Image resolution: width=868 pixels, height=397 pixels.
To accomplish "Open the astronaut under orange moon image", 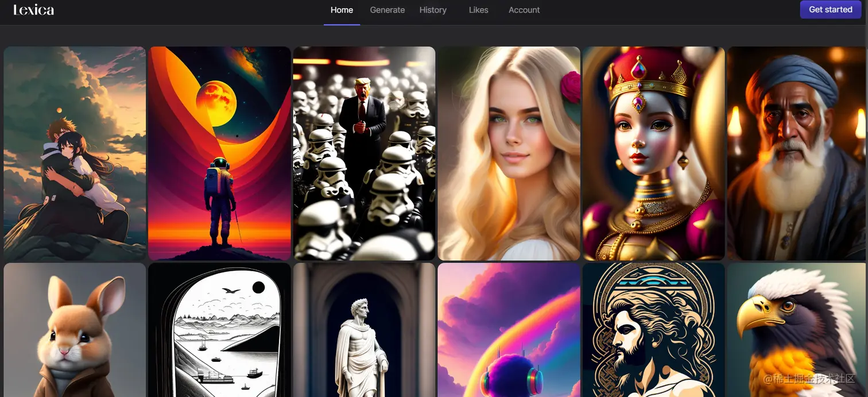I will (219, 153).
